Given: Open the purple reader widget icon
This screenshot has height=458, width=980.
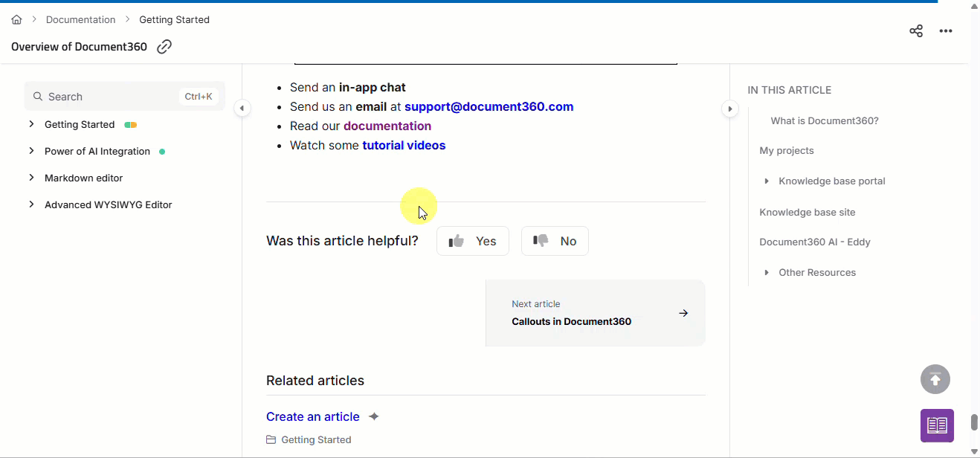Looking at the screenshot, I should [x=937, y=425].
